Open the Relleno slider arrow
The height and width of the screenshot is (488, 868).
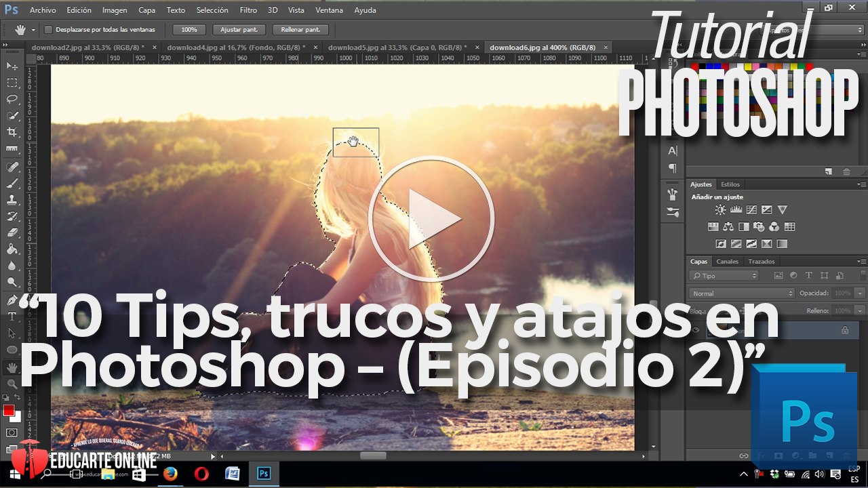point(860,310)
